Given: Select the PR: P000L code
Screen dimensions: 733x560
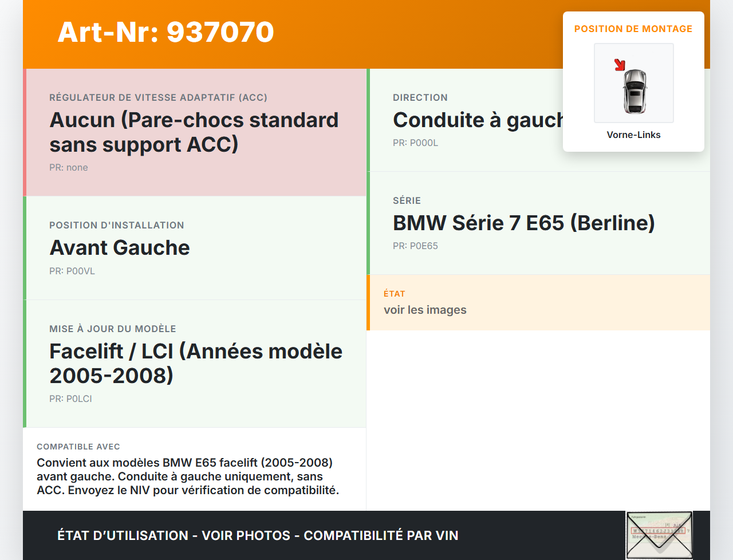Looking at the screenshot, I should click(x=415, y=143).
